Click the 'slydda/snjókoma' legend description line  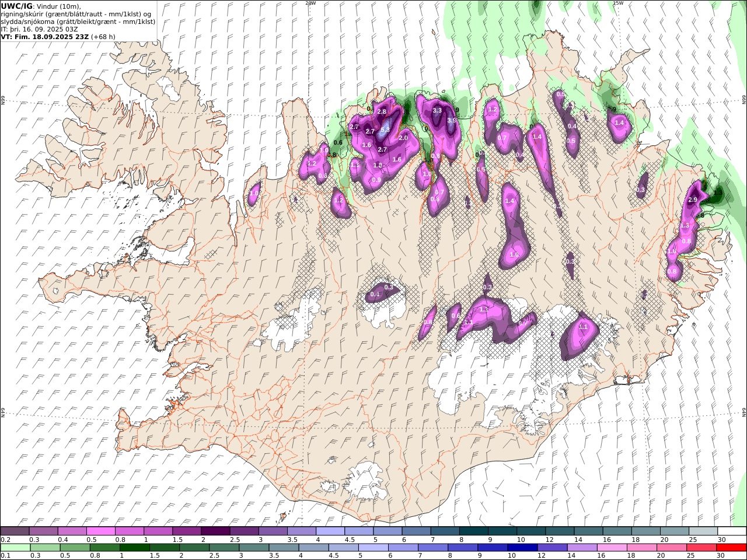coord(78,22)
